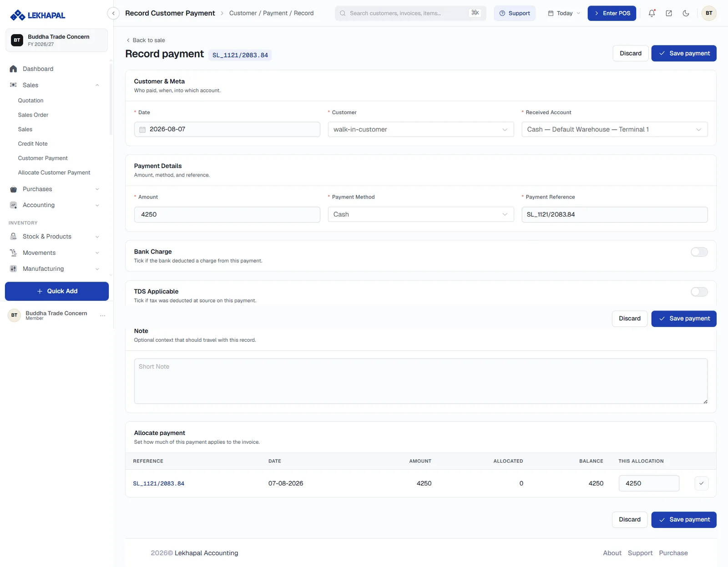728x567 pixels.
Task: Click the Stock & Products icon
Action: [14, 237]
